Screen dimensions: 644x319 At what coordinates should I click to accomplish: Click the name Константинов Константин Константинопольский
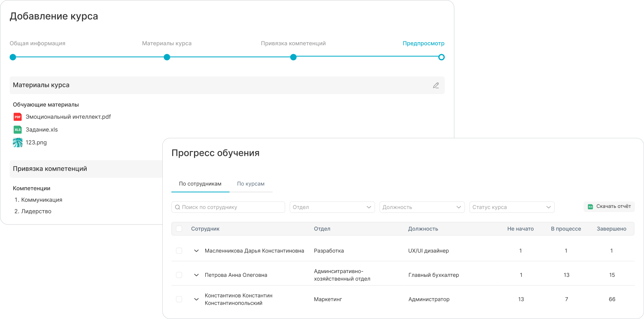(x=238, y=299)
